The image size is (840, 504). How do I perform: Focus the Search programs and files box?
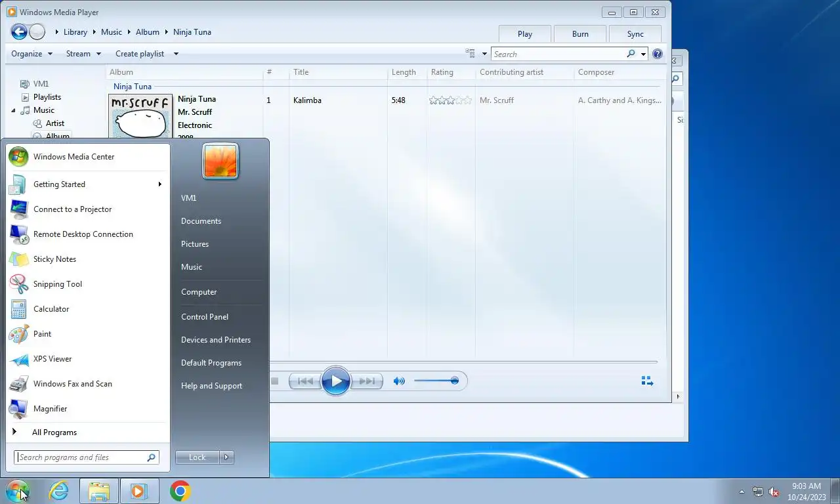click(86, 457)
